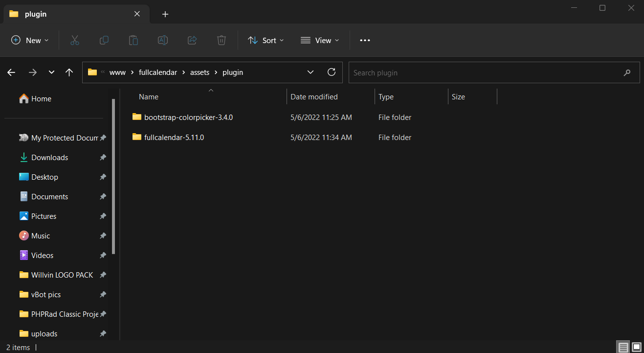Unpin Documents using its pin icon
Image resolution: width=644 pixels, height=353 pixels.
pos(103,197)
